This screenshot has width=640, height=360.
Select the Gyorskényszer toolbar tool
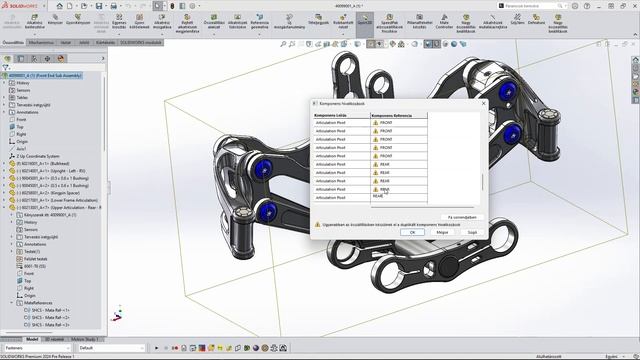pyautogui.click(x=78, y=19)
